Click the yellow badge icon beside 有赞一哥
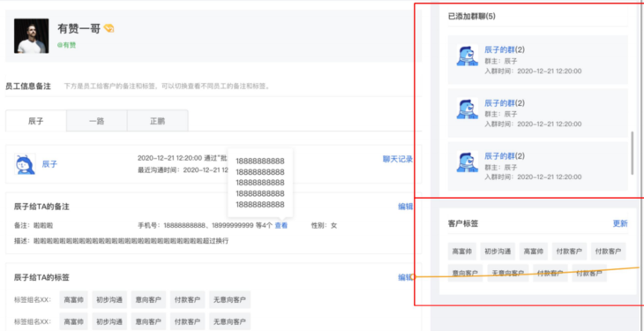644x331 pixels. (x=109, y=28)
